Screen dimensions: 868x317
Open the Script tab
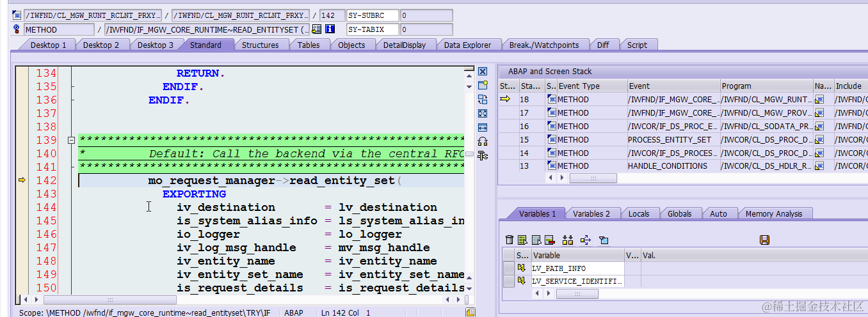coord(637,45)
